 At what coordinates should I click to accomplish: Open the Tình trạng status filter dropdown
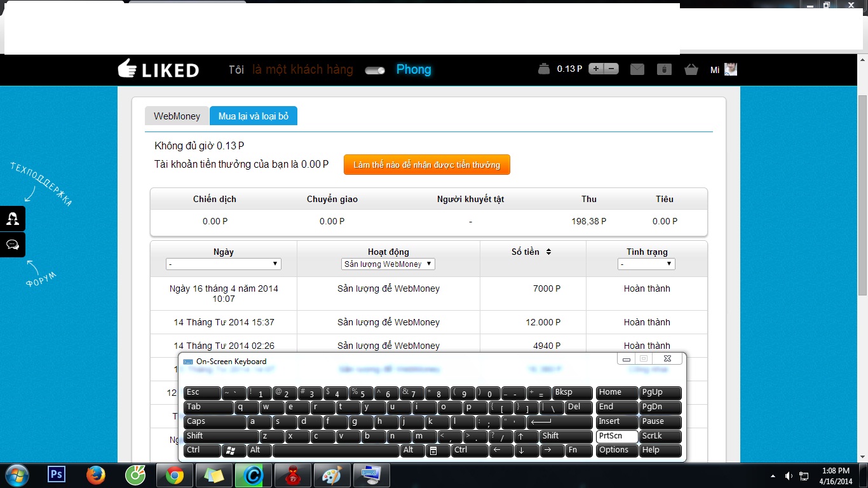pos(646,264)
